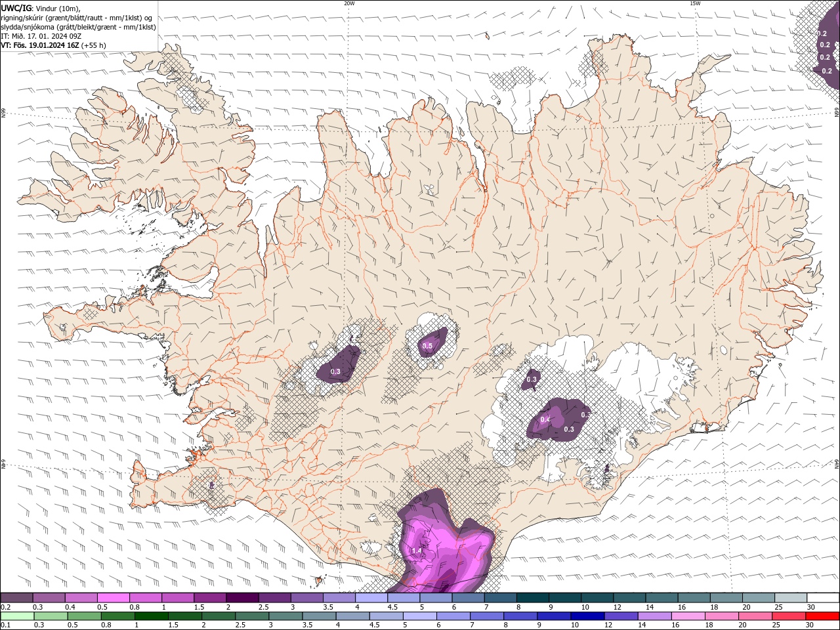Click the 15W longitude label
Screen dimensions: 840x630
(695, 3)
